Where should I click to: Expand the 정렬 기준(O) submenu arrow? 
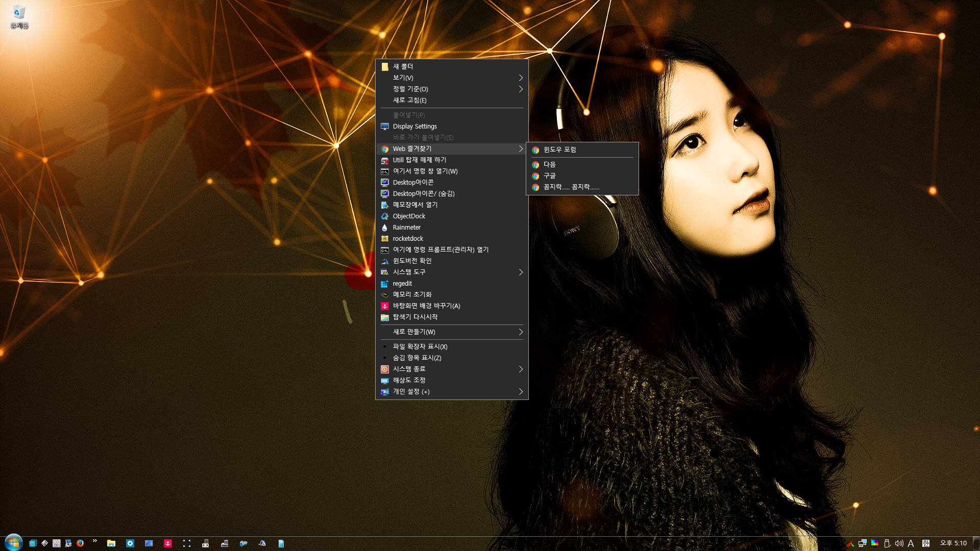(521, 89)
